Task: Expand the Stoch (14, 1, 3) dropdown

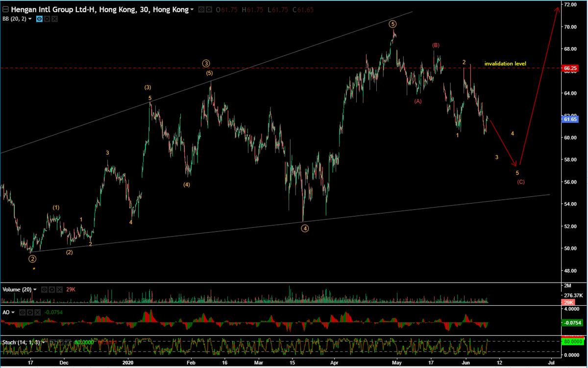Action: [x=43, y=342]
